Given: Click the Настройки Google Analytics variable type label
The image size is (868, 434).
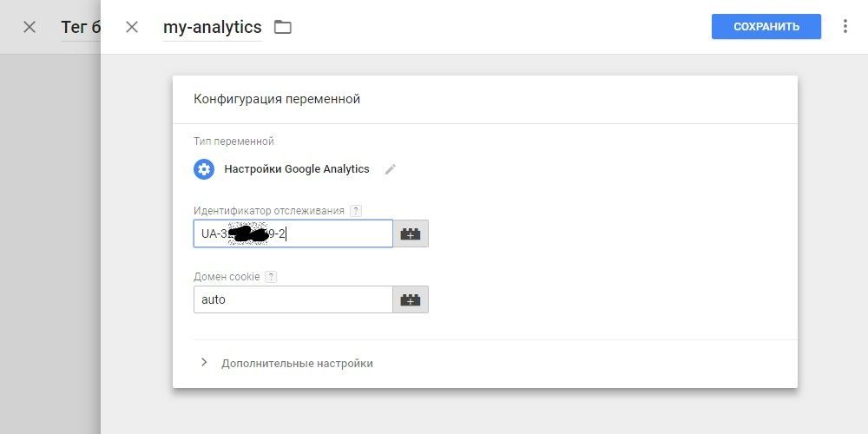Looking at the screenshot, I should pos(297,169).
